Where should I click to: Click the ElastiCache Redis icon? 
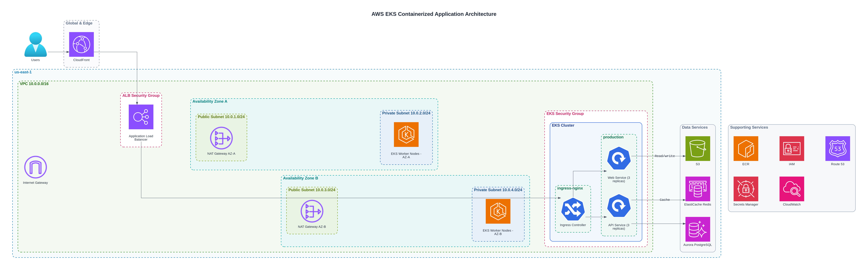(697, 189)
